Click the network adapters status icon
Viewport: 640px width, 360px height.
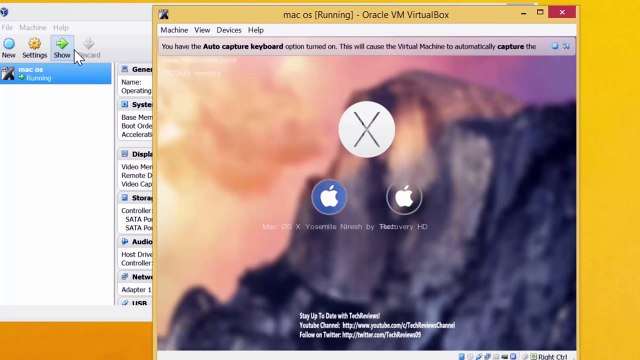(487, 356)
